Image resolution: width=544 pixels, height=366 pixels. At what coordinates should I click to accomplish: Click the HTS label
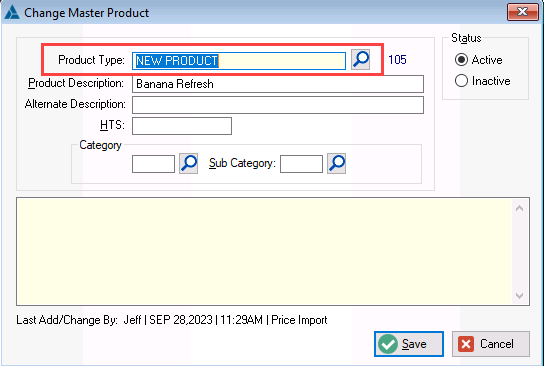(112, 125)
